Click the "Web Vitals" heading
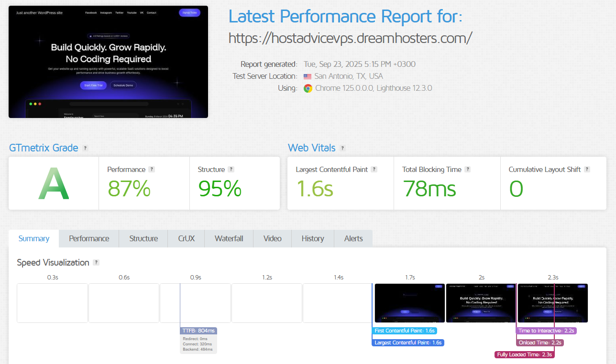Screen dimensions: 616x364 tap(312, 148)
